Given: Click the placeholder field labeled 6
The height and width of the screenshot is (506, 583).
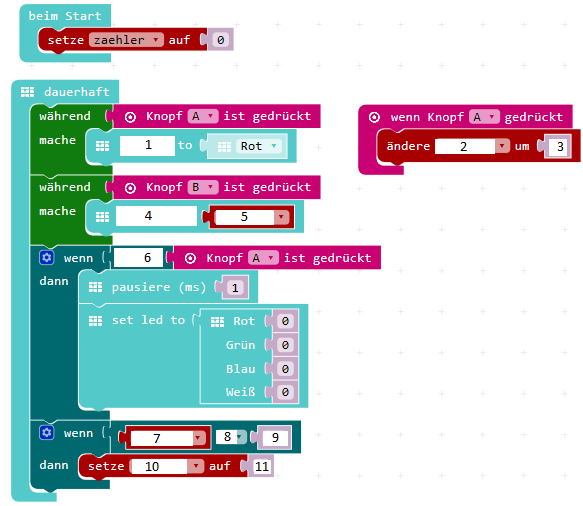Looking at the screenshot, I should 138,258.
